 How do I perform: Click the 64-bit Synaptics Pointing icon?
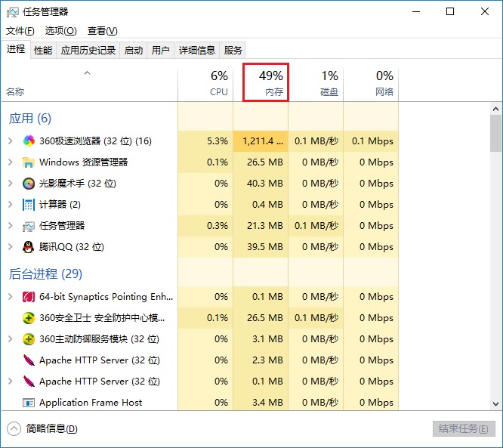point(29,297)
